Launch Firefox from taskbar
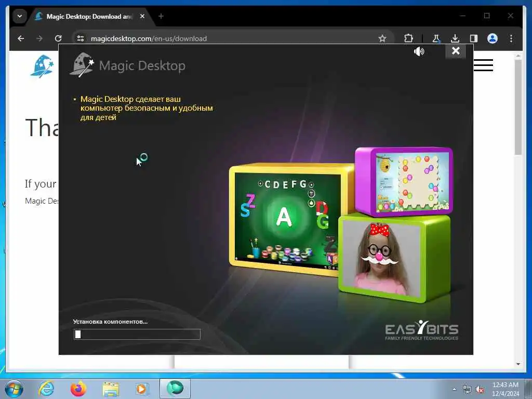532x399 pixels. pyautogui.click(x=78, y=389)
